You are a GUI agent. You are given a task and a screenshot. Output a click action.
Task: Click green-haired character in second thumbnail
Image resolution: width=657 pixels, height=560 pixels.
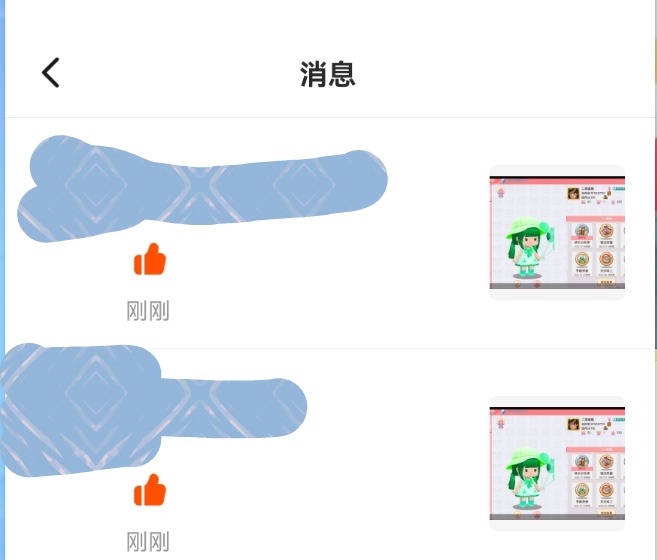(x=529, y=478)
